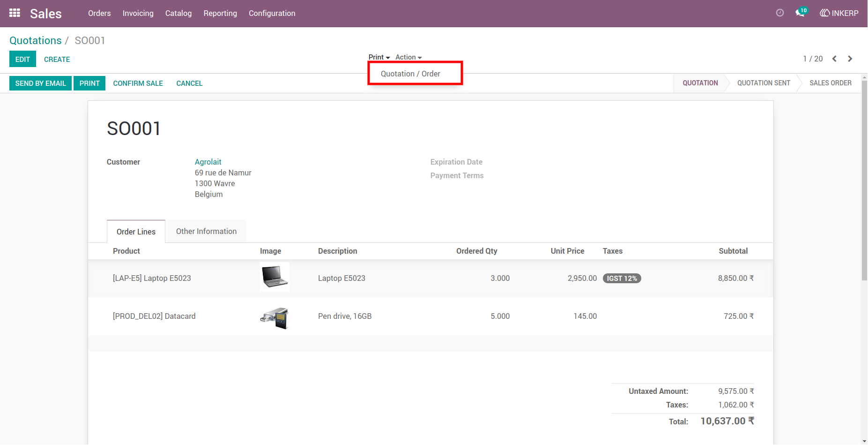Click the teal Print button
Image resolution: width=868 pixels, height=445 pixels.
coord(89,83)
